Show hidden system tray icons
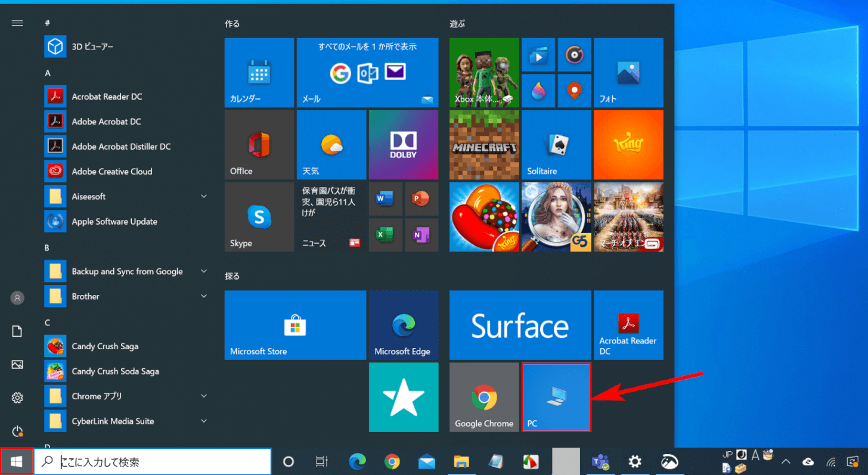Image resolution: width=868 pixels, height=475 pixels. pos(786,461)
